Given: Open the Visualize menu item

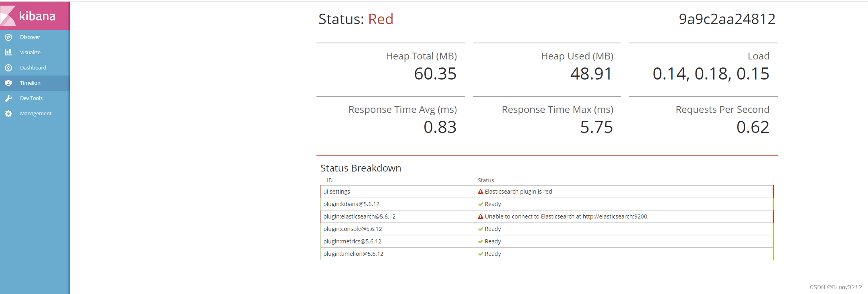Looking at the screenshot, I should pos(35,53).
